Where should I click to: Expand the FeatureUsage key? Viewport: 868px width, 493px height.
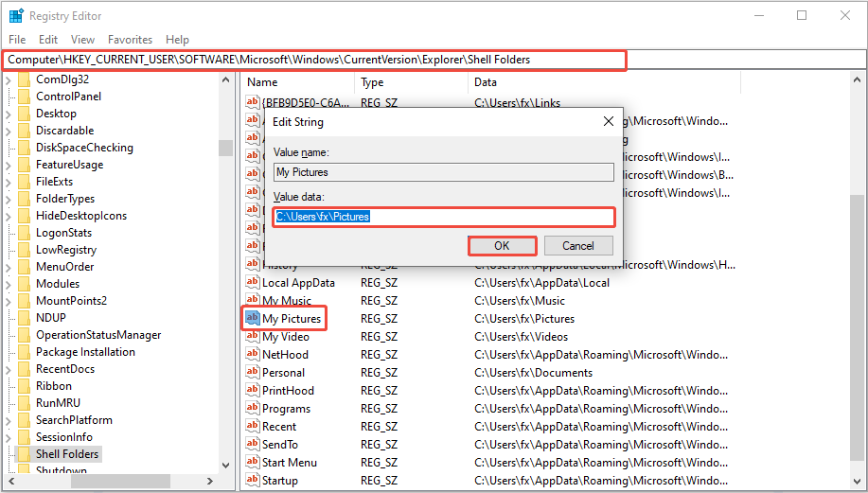click(9, 166)
